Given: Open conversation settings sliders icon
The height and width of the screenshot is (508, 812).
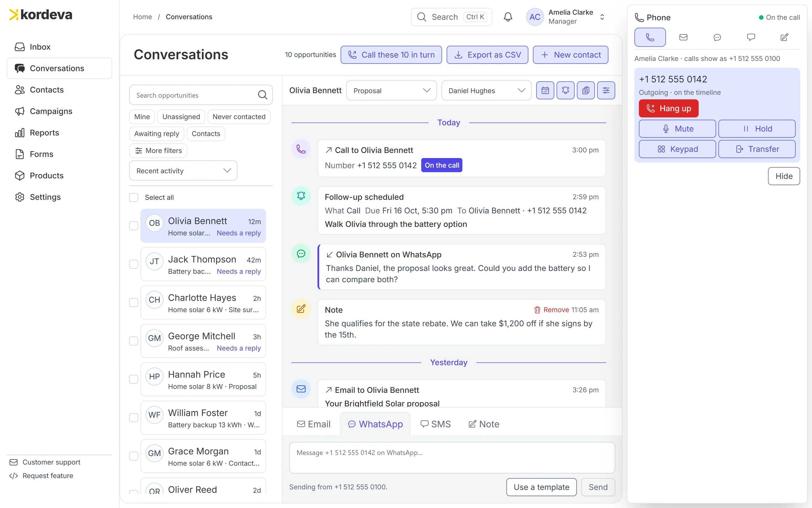Looking at the screenshot, I should click(x=606, y=90).
